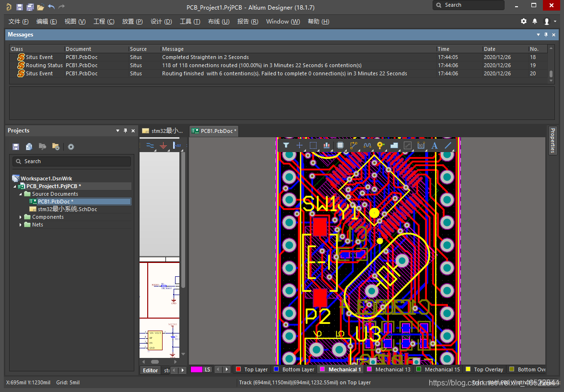Select stm32最小系统.SchDoc in the project tree
This screenshot has width=564, height=392.
(67, 209)
